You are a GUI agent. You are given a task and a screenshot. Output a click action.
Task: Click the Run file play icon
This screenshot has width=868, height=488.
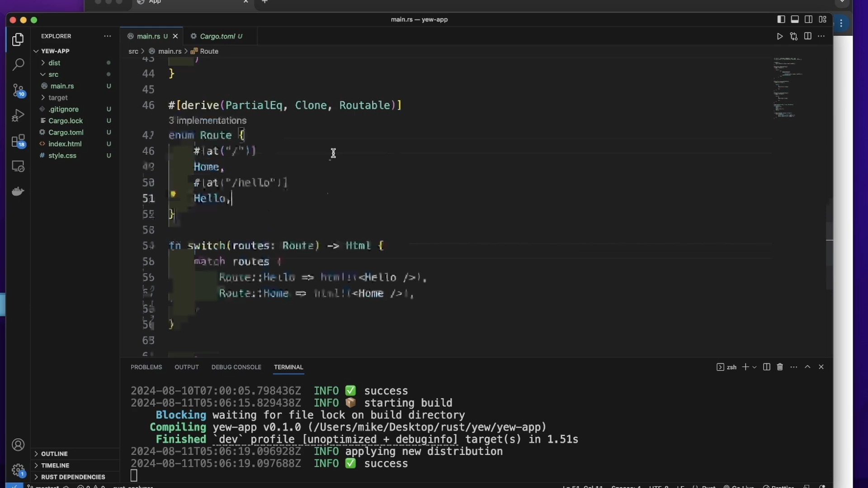click(780, 37)
